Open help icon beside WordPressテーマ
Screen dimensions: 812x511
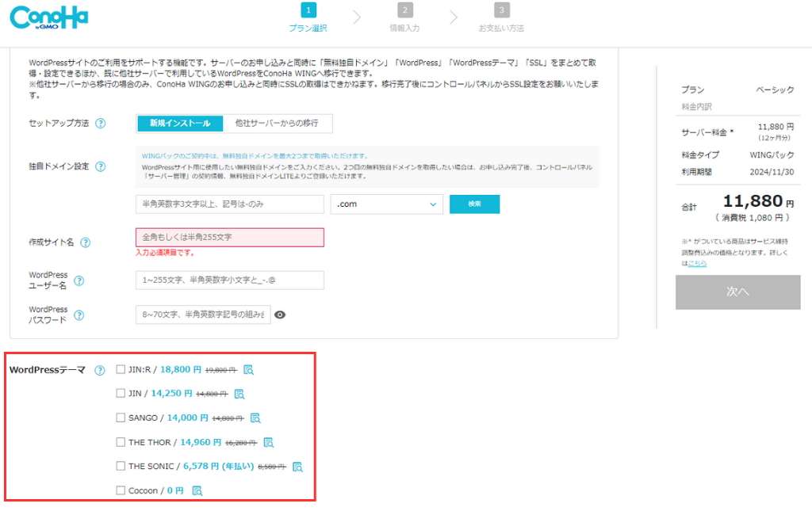100,370
